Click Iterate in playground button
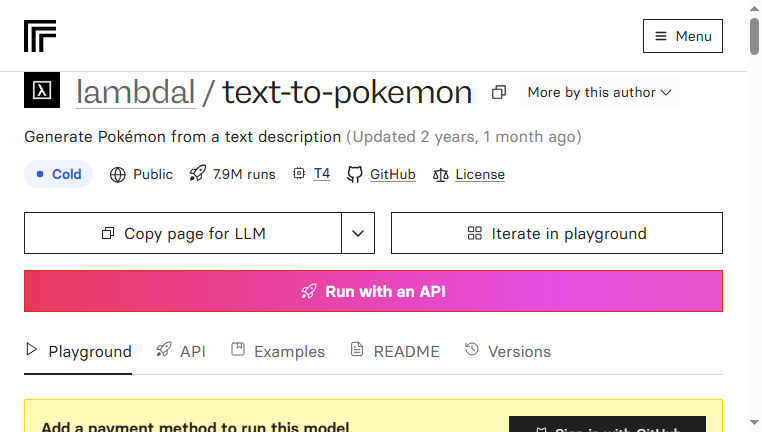The image size is (762, 432). pyautogui.click(x=557, y=233)
